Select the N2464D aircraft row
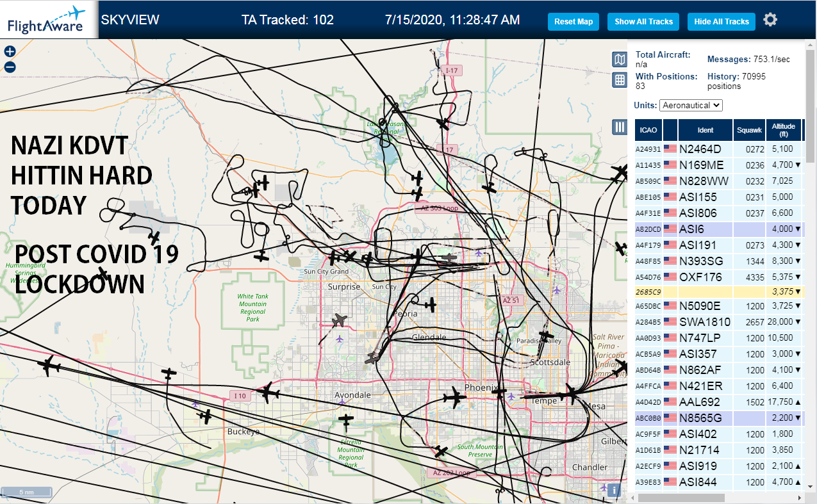Screen dimensions: 817x504 click(718, 149)
